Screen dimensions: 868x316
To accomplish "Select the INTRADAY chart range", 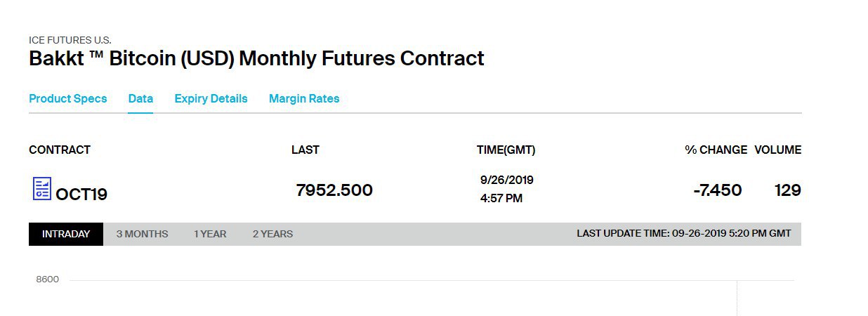I will 66,234.
